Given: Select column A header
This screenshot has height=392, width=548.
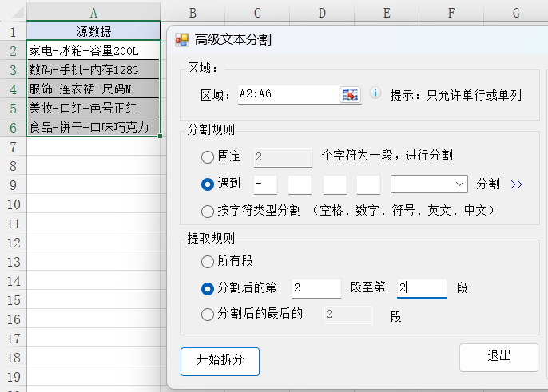Looking at the screenshot, I should 93,13.
